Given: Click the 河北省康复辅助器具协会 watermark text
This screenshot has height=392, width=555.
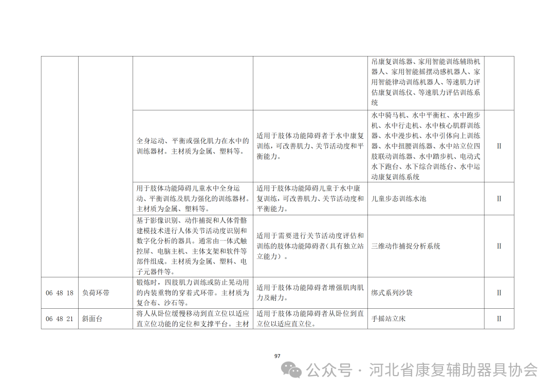Looking at the screenshot, I should coord(453,370).
